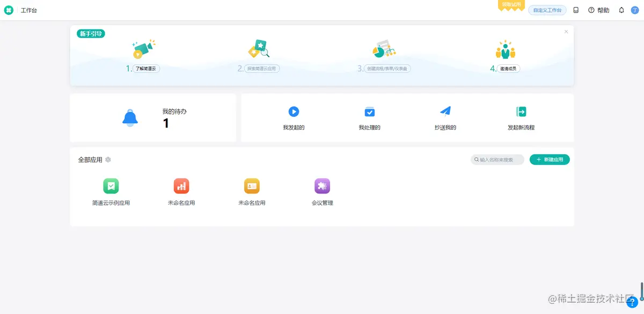The height and width of the screenshot is (314, 644).
Task: Click the 自定义工作台 button
Action: tap(547, 10)
